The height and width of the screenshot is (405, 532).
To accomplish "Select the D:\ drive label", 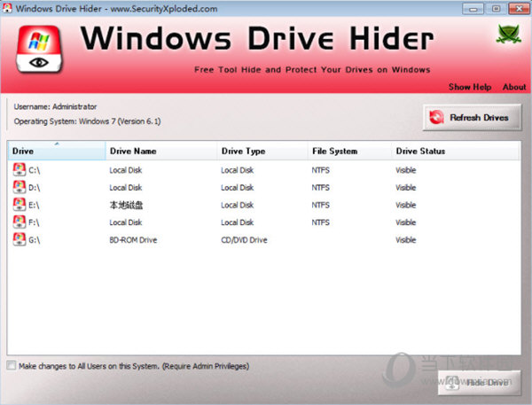I will (x=35, y=188).
